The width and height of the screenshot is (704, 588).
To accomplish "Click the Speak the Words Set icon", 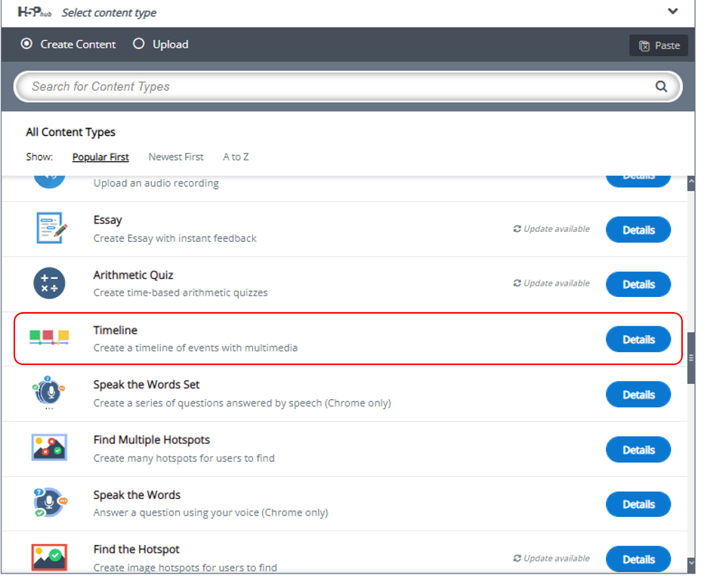I will point(50,392).
